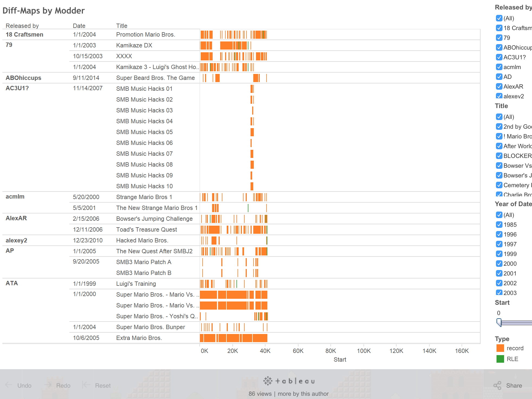Screen dimensions: 532x399
Task: Select the Kamikaze DX title
Action: [134, 45]
